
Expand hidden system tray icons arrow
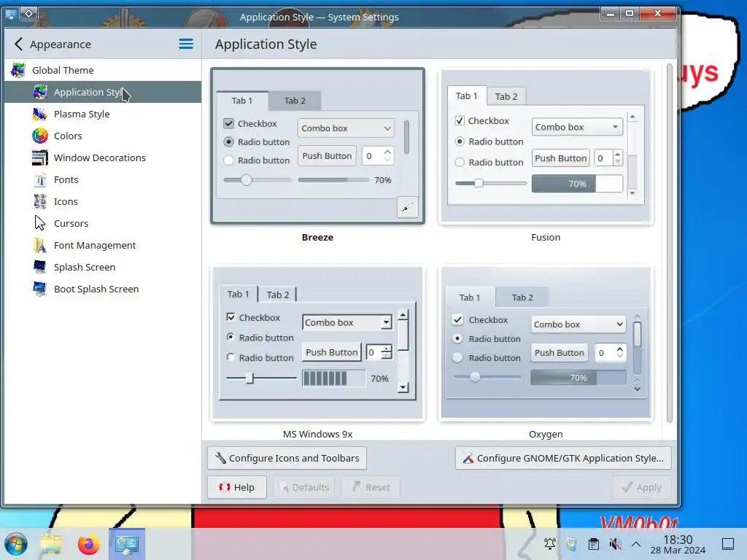pos(636,544)
